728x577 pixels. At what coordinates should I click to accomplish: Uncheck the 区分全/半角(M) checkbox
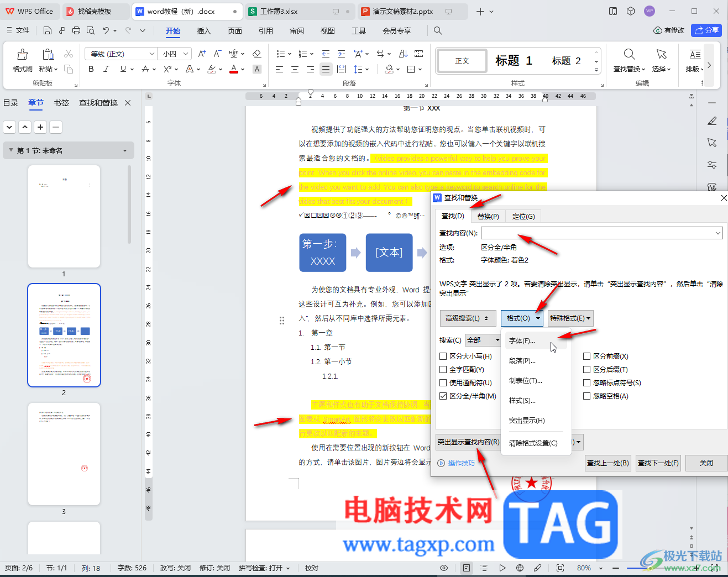click(x=443, y=396)
